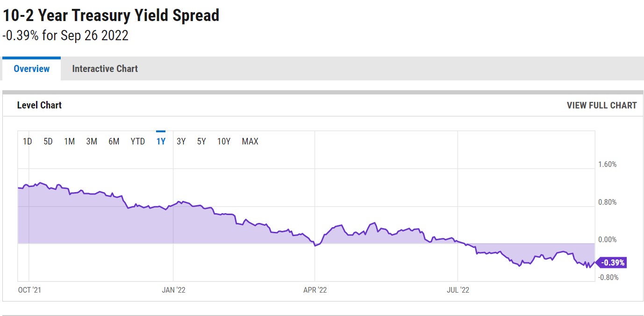The width and height of the screenshot is (644, 316).
Task: Click the JUL '22 axis label
Action: (458, 290)
